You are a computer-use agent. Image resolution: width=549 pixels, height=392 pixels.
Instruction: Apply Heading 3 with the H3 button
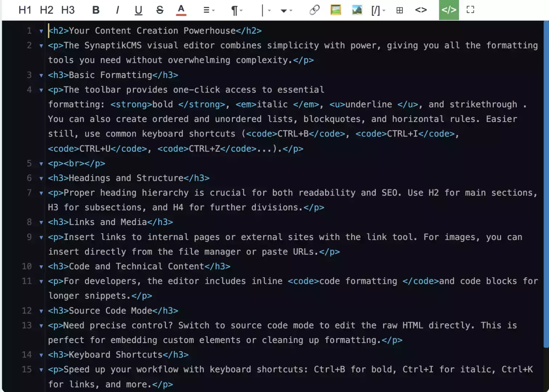tap(68, 10)
